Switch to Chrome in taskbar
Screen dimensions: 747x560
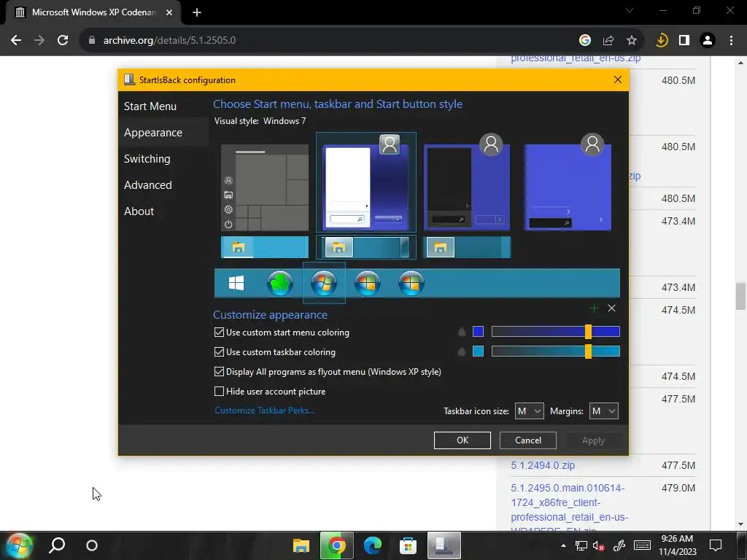click(x=337, y=545)
